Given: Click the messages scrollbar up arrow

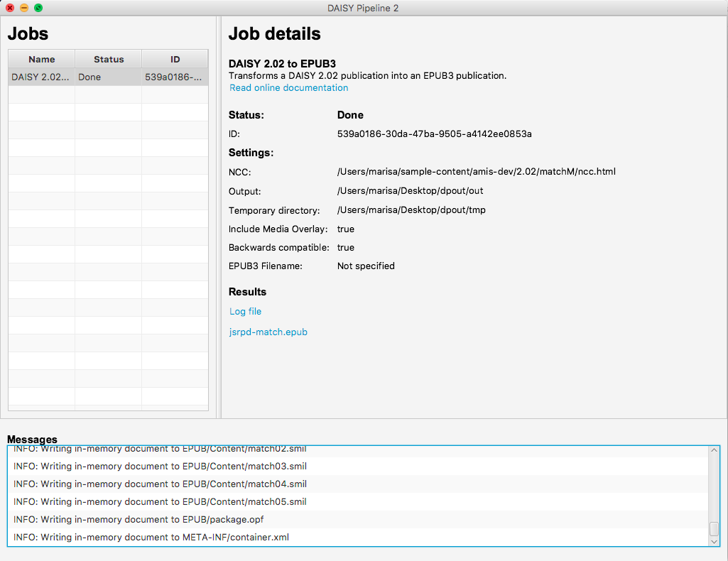Looking at the screenshot, I should coord(714,450).
